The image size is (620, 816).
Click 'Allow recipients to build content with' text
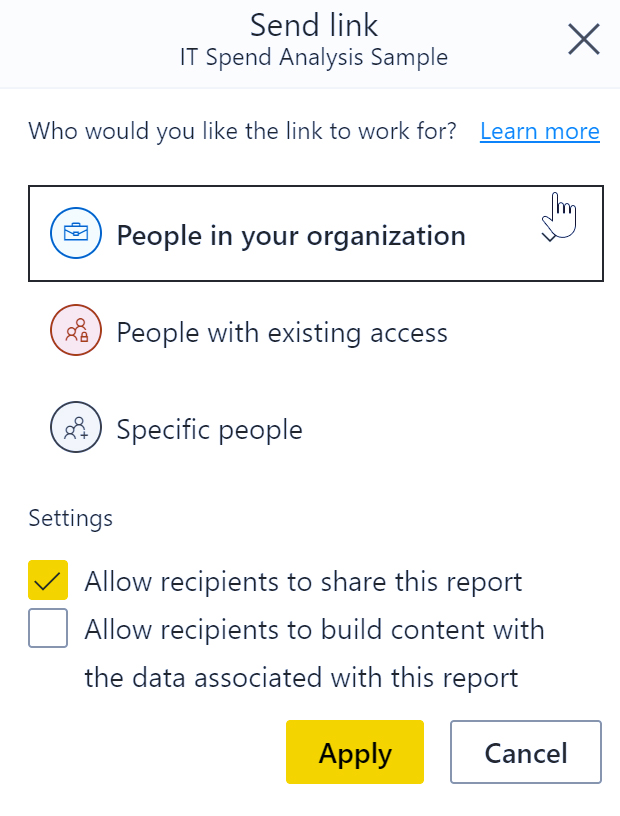[314, 629]
